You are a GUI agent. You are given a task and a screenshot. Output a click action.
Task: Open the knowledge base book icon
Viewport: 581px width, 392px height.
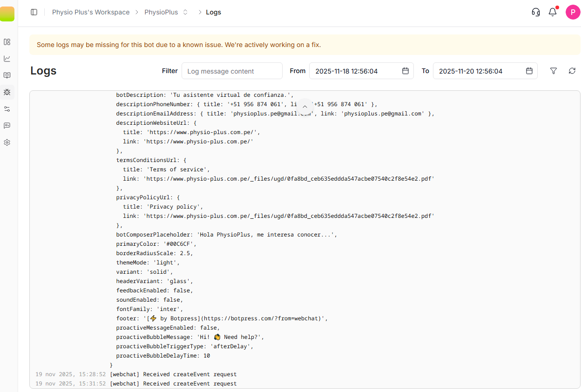pos(7,75)
